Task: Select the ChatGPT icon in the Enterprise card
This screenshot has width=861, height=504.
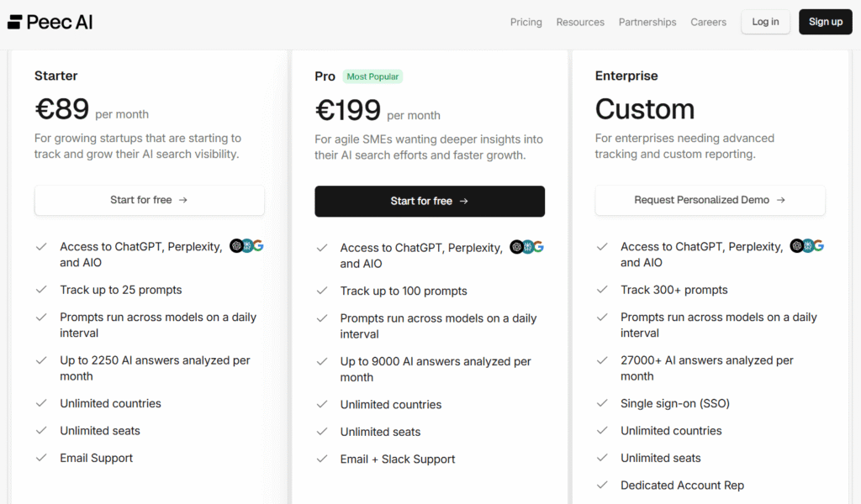Action: click(797, 246)
